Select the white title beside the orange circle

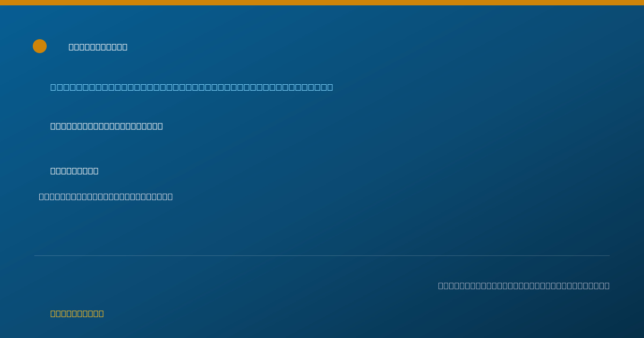point(98,47)
